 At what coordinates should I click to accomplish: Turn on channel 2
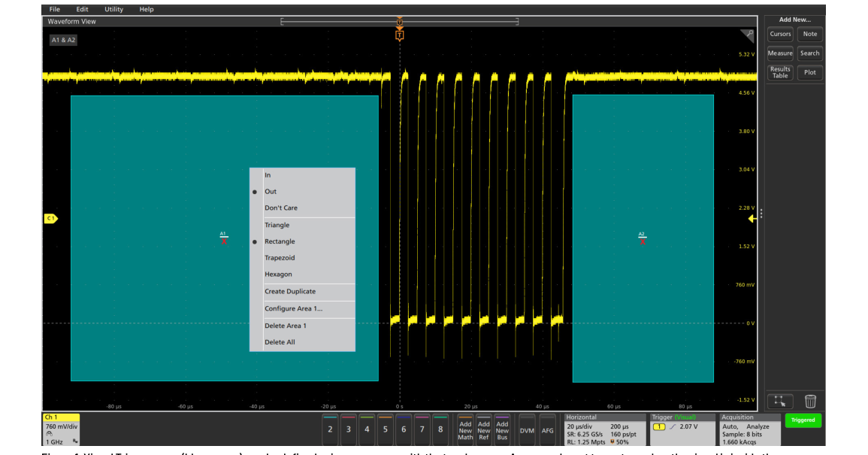330,429
